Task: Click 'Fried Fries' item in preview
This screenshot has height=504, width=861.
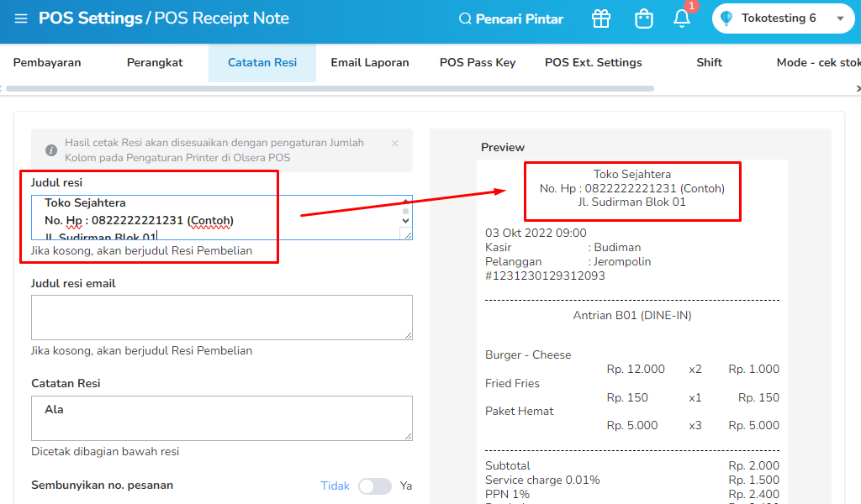Action: click(512, 383)
